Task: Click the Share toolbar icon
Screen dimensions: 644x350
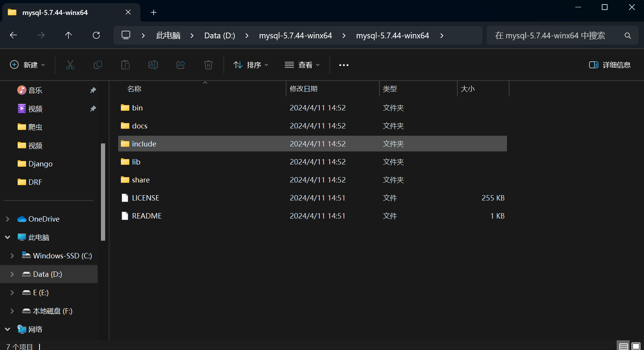Action: tap(181, 65)
